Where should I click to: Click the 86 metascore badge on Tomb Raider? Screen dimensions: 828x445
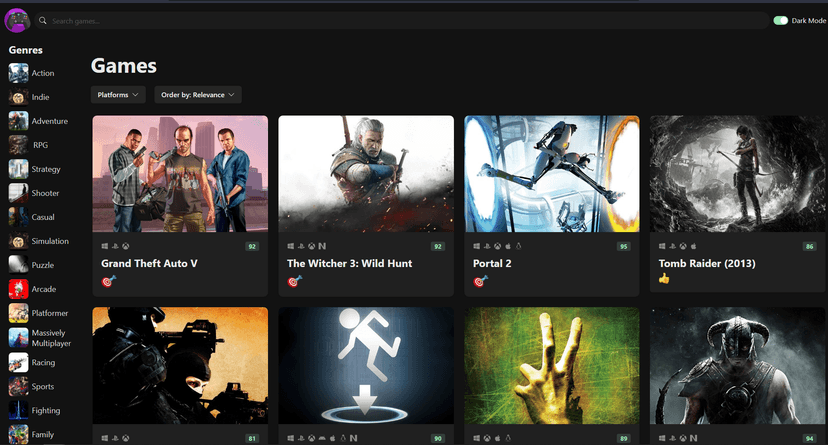(x=810, y=247)
